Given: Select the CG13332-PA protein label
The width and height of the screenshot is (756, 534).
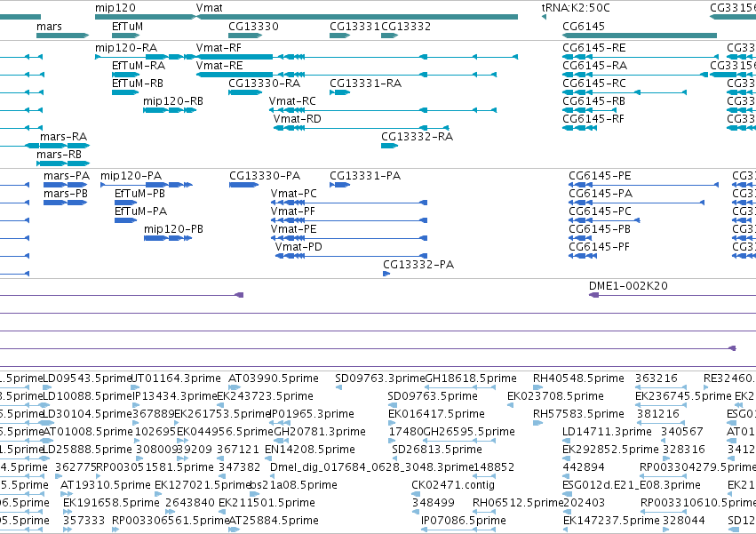Looking at the screenshot, I should (418, 265).
